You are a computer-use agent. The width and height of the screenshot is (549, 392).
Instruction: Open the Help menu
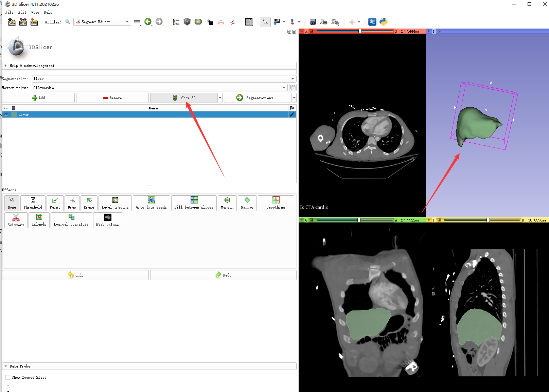click(48, 12)
